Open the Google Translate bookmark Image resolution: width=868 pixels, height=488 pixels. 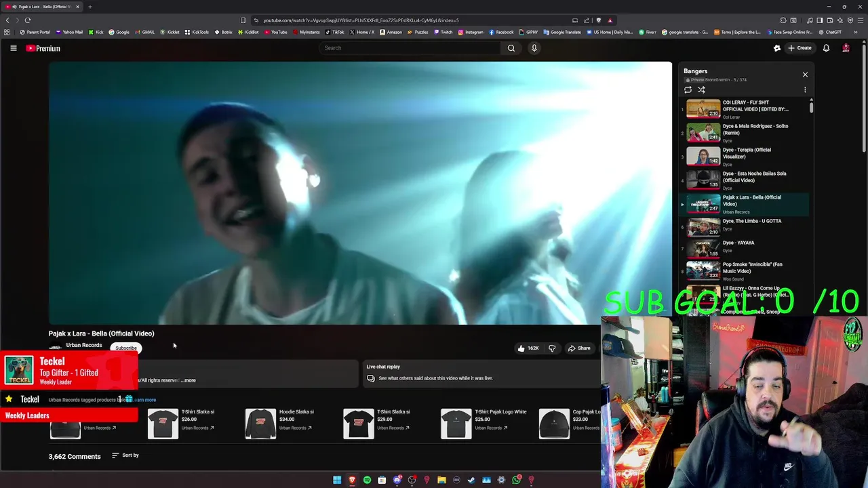pos(562,32)
